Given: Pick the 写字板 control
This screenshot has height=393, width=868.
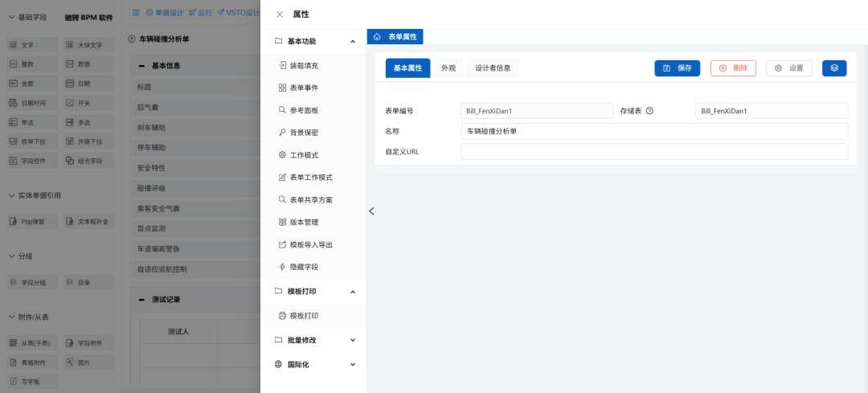Looking at the screenshot, I should 32,382.
